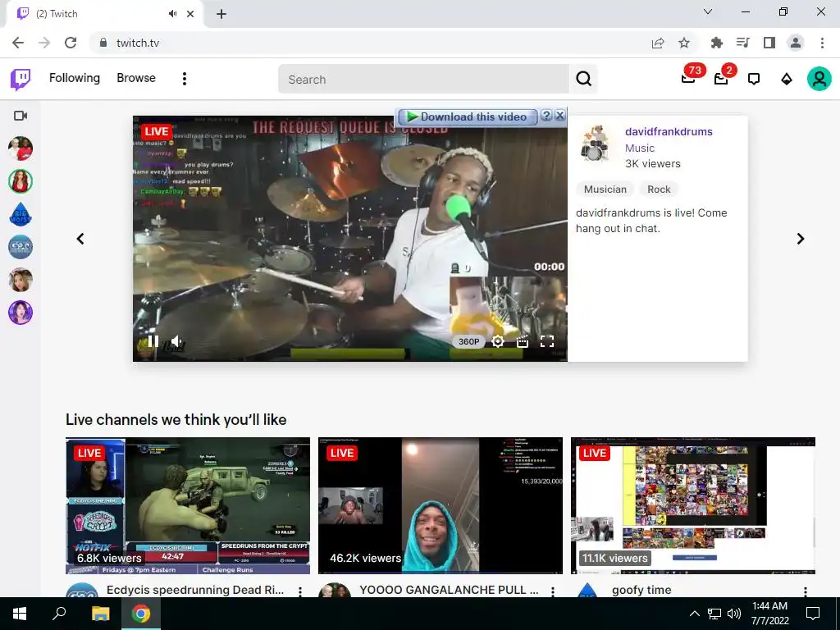
Task: Open options for YOOOO GANGALANCHE card
Action: pos(553,591)
